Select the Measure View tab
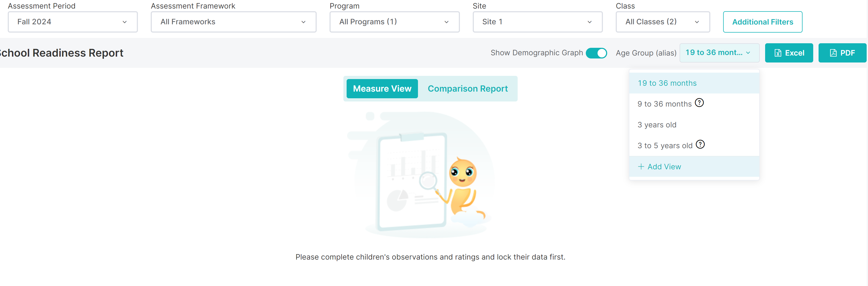 pyautogui.click(x=382, y=89)
